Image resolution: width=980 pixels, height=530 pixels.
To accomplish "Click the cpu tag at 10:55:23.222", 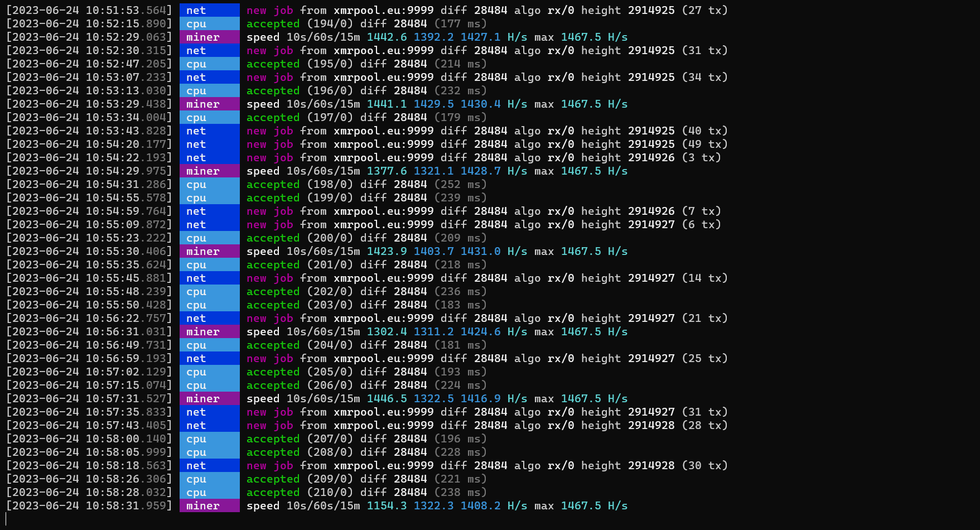I will (x=209, y=238).
